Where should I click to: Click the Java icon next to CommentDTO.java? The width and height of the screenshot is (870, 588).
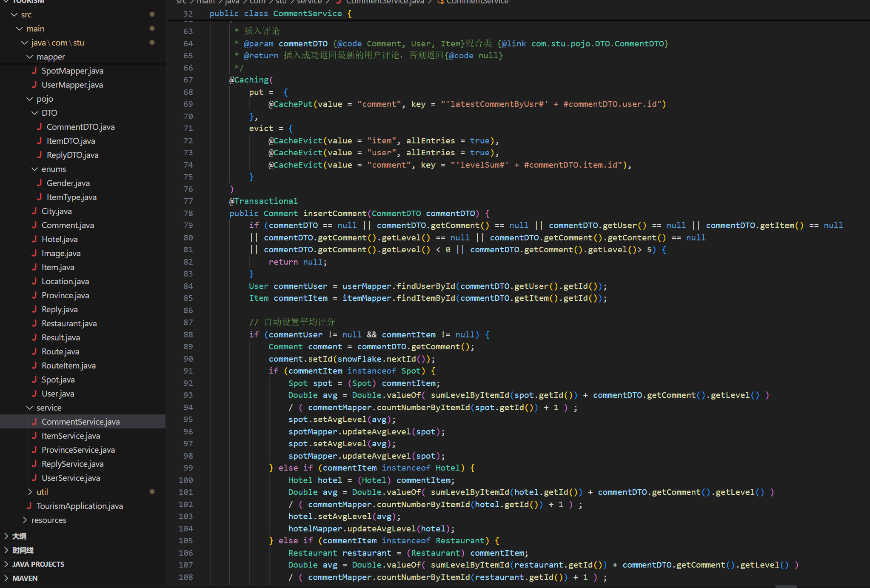pos(39,127)
